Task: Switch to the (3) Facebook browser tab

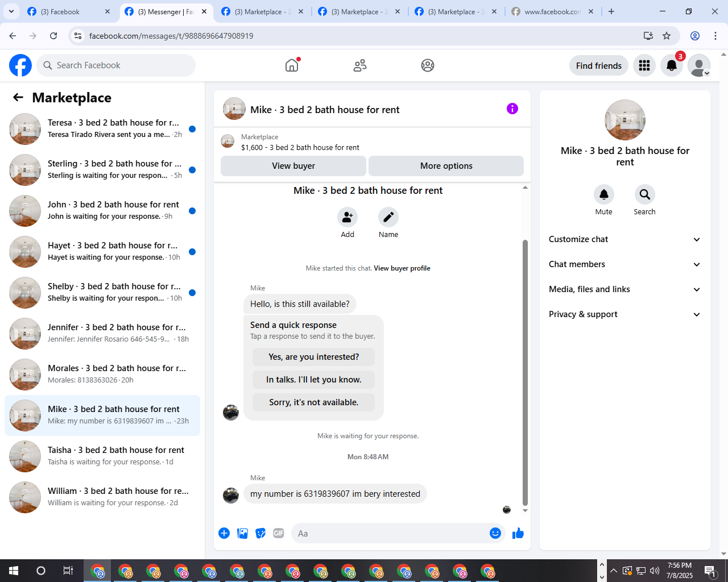Action: click(x=69, y=11)
